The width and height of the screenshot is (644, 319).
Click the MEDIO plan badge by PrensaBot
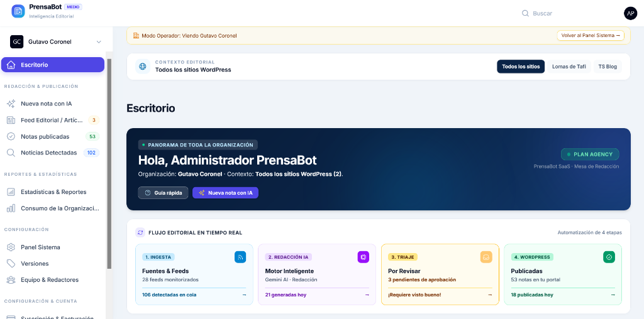click(x=73, y=7)
